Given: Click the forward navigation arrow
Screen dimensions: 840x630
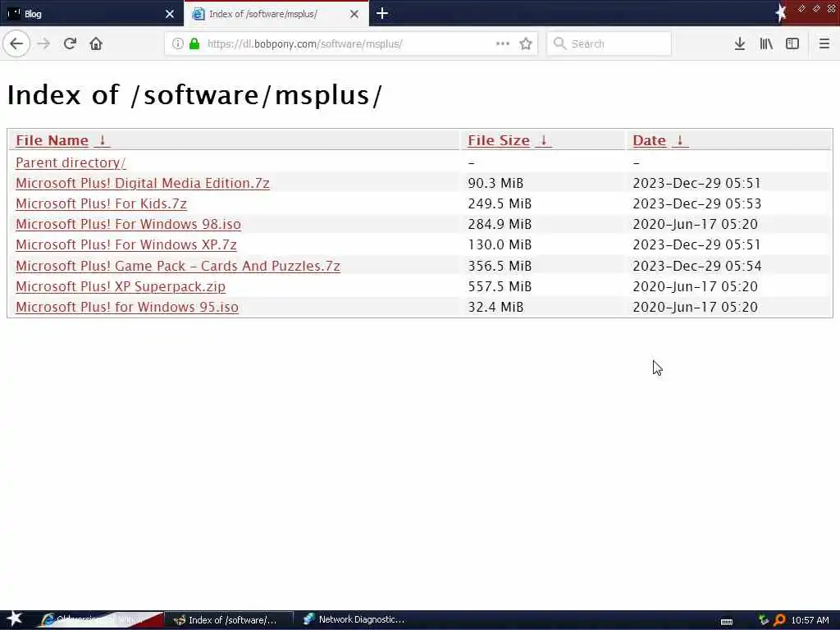Looking at the screenshot, I should click(44, 43).
